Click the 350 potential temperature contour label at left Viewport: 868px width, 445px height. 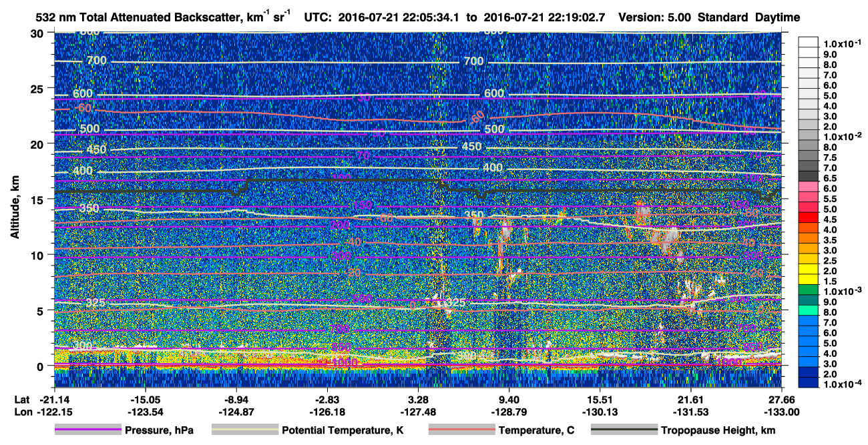(x=89, y=209)
